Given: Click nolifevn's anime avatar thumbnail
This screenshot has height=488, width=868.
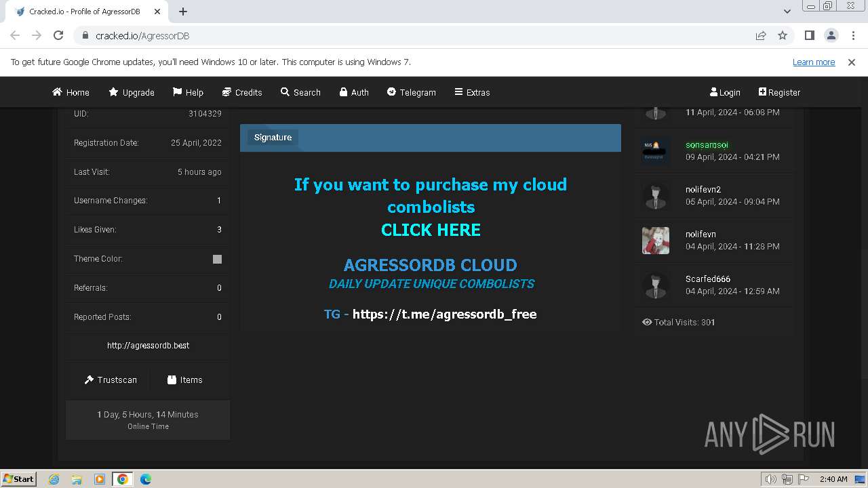Looking at the screenshot, I should click(x=656, y=241).
